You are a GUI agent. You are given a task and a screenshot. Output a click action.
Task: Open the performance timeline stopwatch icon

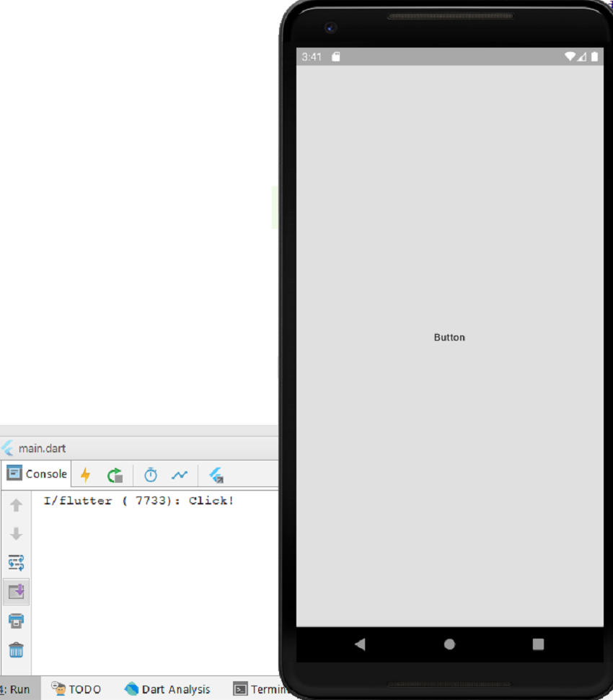pos(150,474)
